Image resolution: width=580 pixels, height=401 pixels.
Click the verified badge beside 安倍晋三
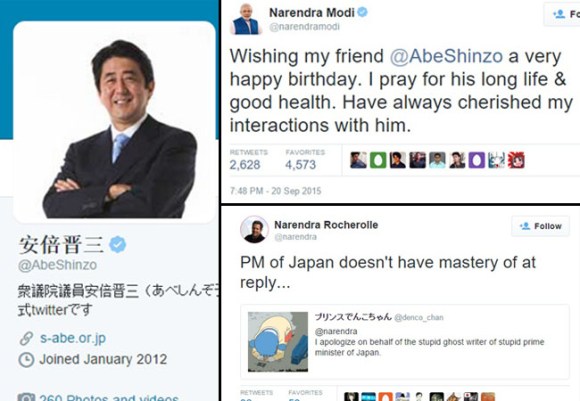pyautogui.click(x=118, y=245)
